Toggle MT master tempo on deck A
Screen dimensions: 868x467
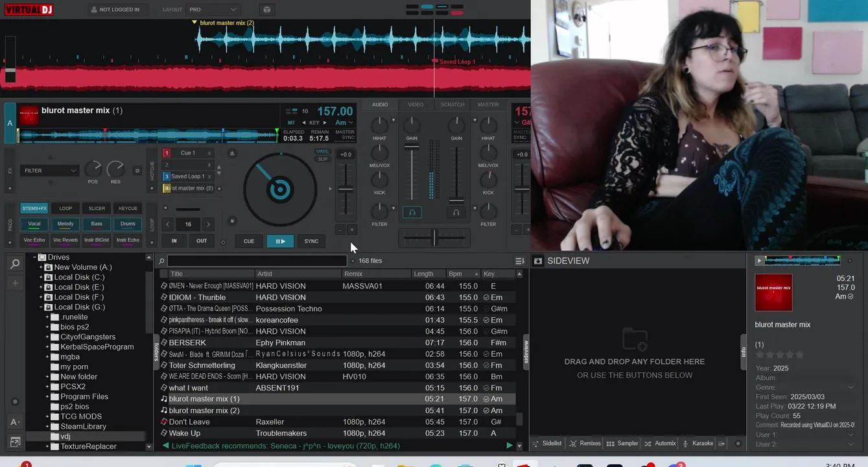pos(292,123)
